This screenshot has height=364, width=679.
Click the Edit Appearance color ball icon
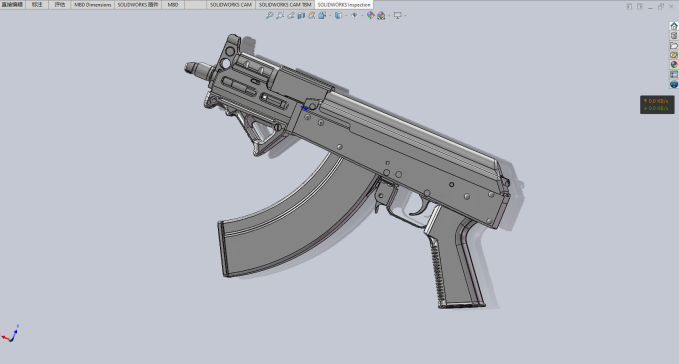pos(370,15)
